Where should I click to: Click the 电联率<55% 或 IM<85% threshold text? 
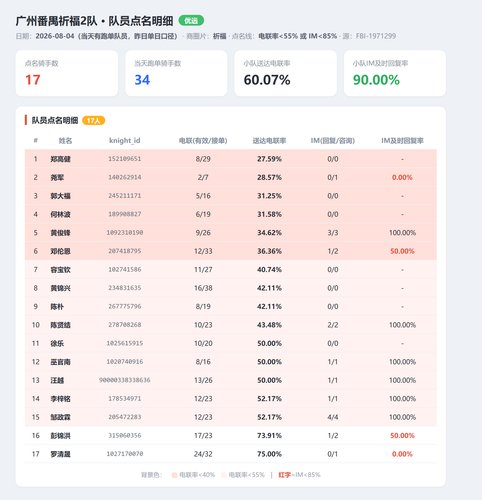pyautogui.click(x=298, y=36)
